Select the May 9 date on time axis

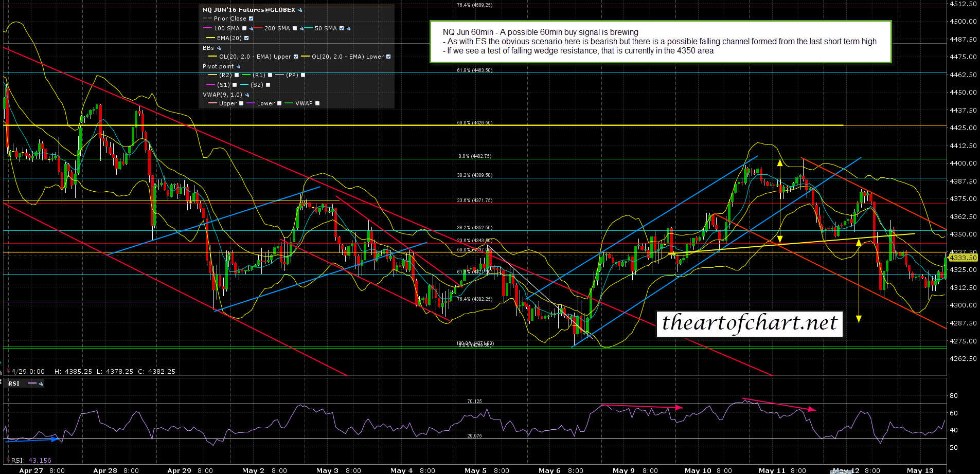click(x=620, y=470)
